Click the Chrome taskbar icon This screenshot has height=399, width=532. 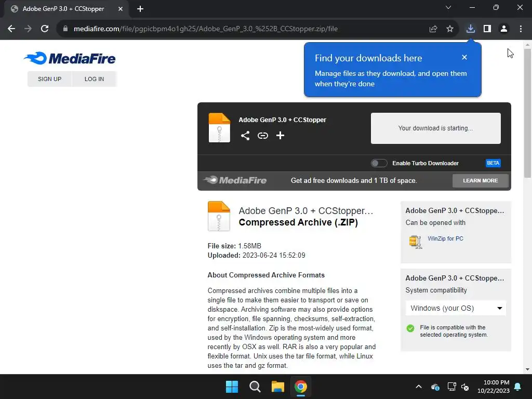(x=301, y=387)
